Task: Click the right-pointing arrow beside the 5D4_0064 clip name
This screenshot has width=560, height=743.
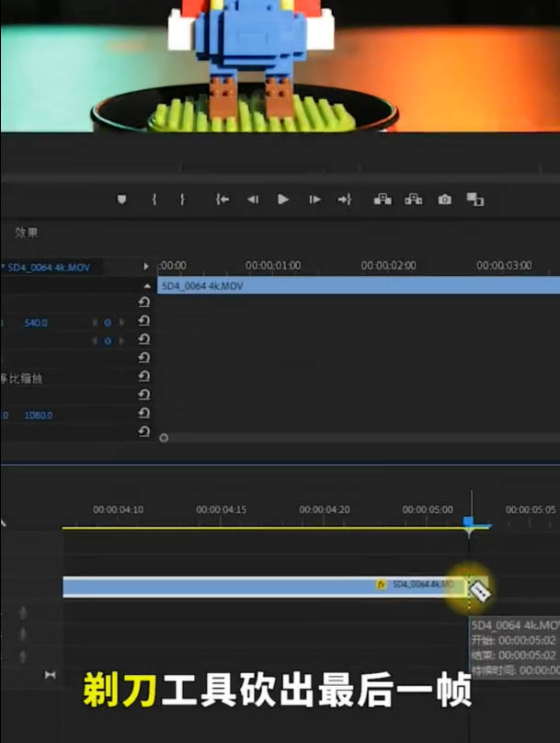Action: (x=146, y=267)
